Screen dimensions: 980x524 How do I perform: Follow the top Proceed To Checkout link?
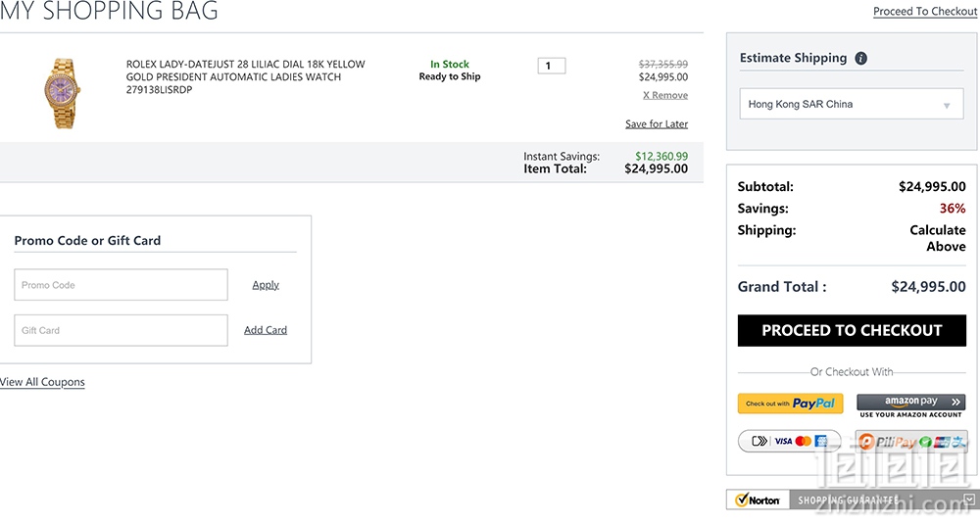pos(924,11)
